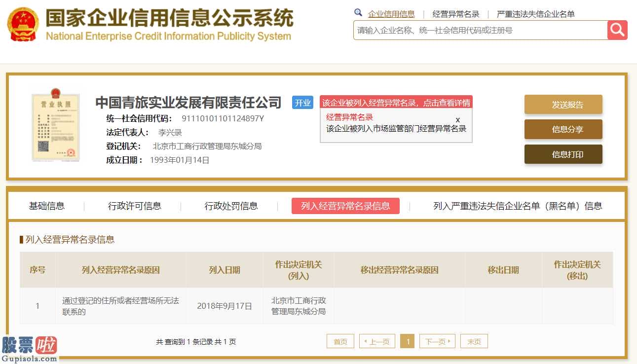Viewport: 637px width, 364px height.
Task: Click the national emblem logo
Action: [23, 25]
